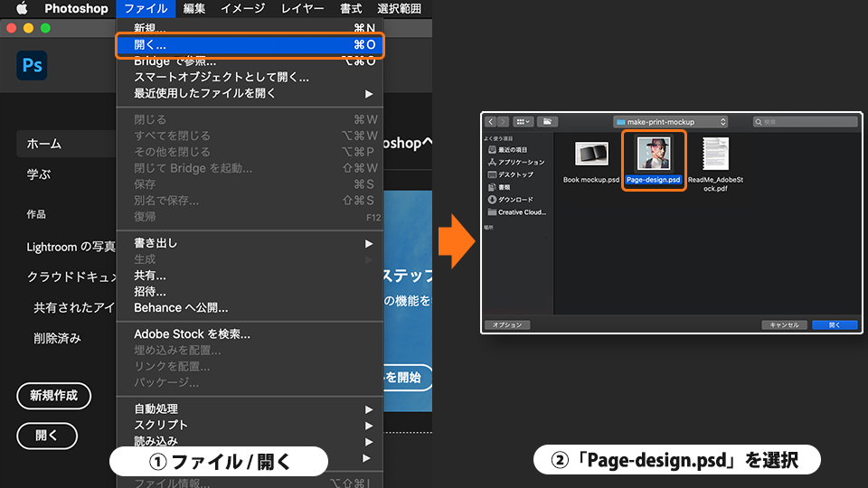Screen dimensions: 868x488
Task: Open the ファイル menu
Action: (146, 8)
